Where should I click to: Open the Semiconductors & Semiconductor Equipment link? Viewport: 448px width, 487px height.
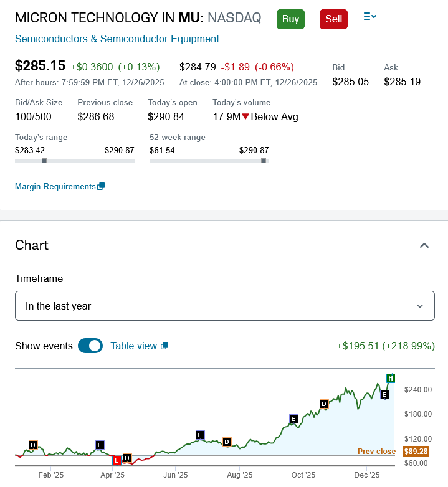point(117,39)
